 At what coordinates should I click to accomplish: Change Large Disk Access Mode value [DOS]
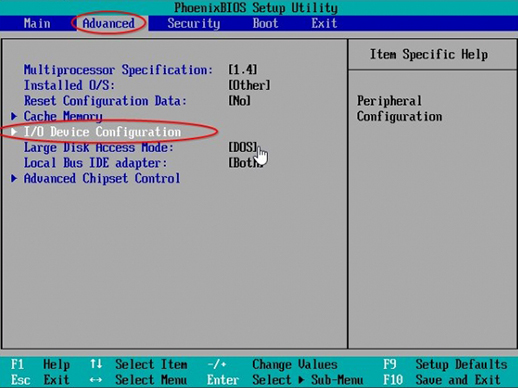243,147
